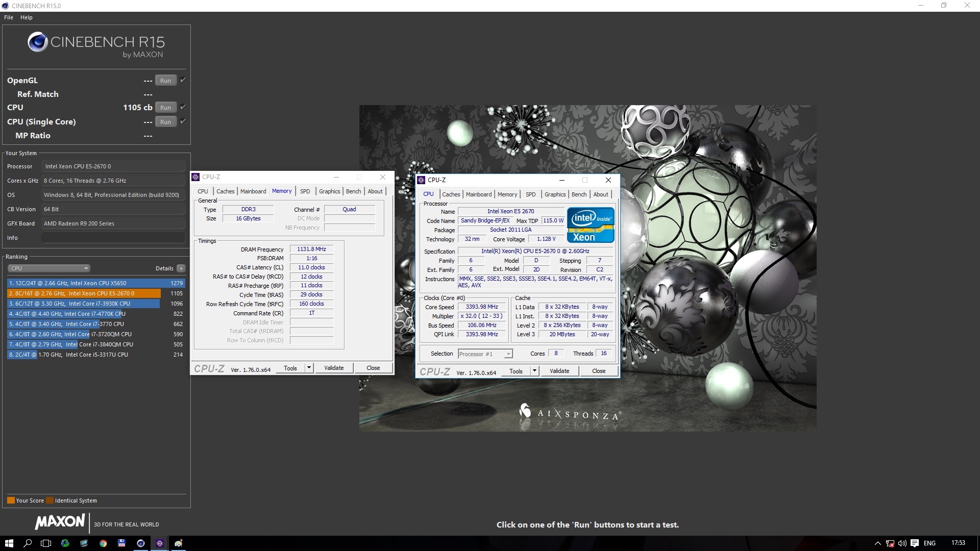Switch to Mainboard tab in Memory CPU-Z window
Screen dimensions: 980x551
(253, 191)
